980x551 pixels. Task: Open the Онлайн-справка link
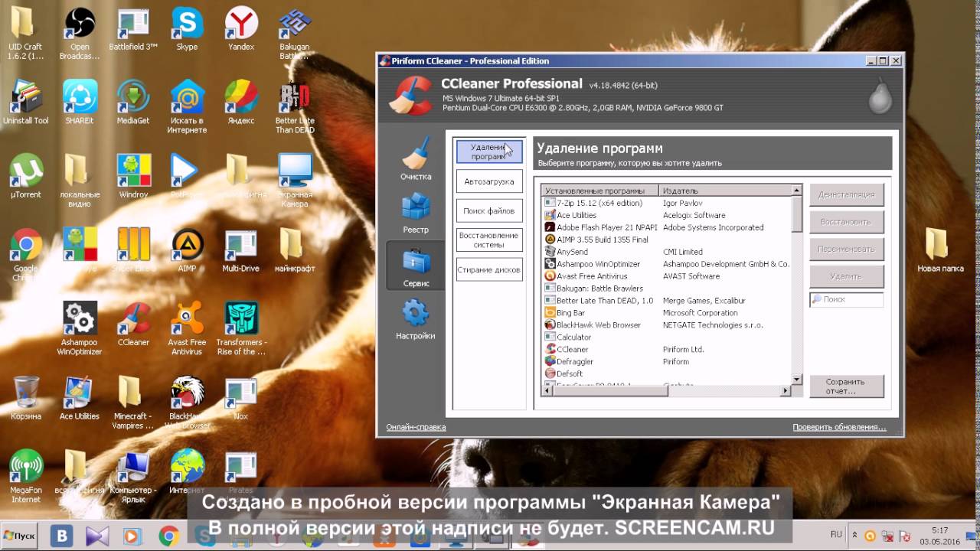click(416, 427)
